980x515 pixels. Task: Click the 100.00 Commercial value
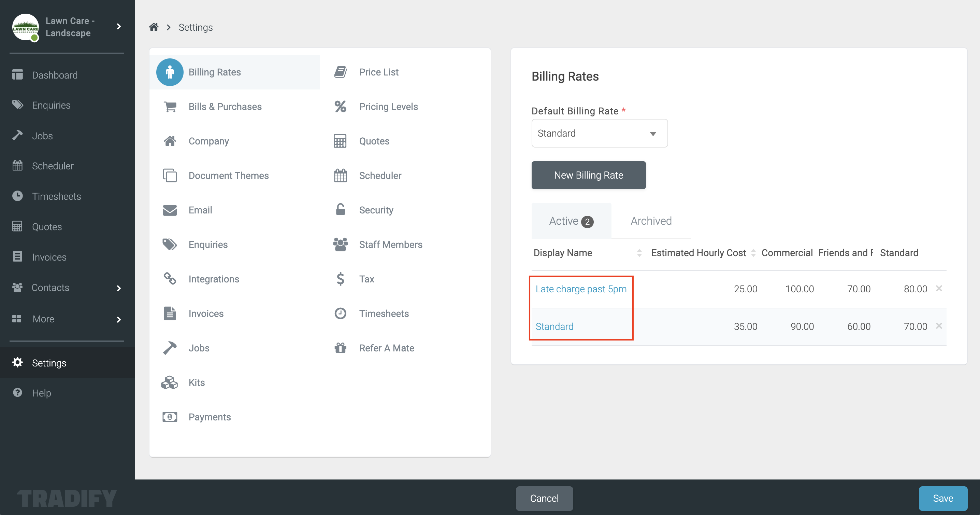[800, 289]
